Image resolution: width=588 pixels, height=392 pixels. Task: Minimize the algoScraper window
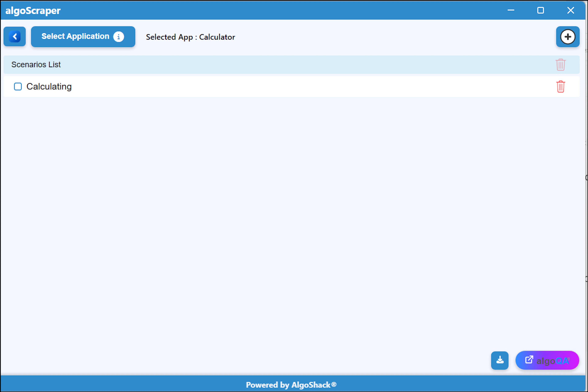point(511,10)
